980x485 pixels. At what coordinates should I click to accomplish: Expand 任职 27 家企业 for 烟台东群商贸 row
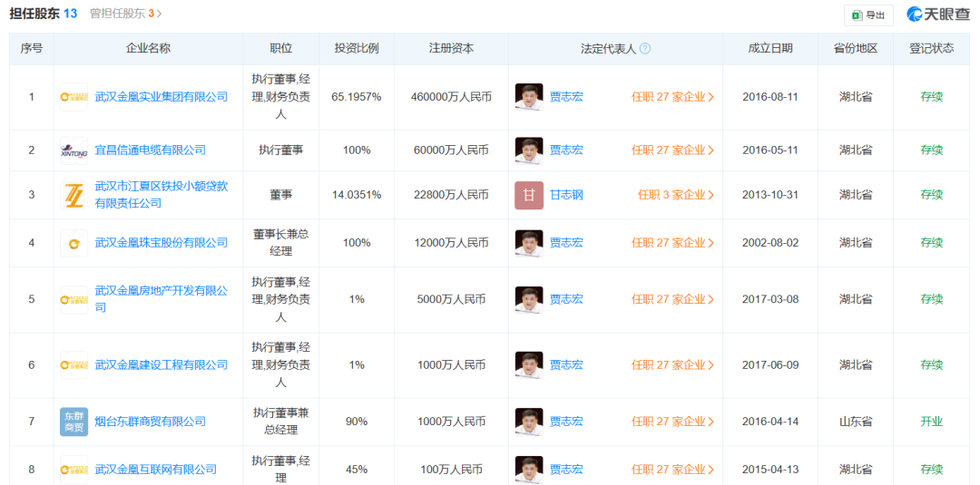pos(672,422)
